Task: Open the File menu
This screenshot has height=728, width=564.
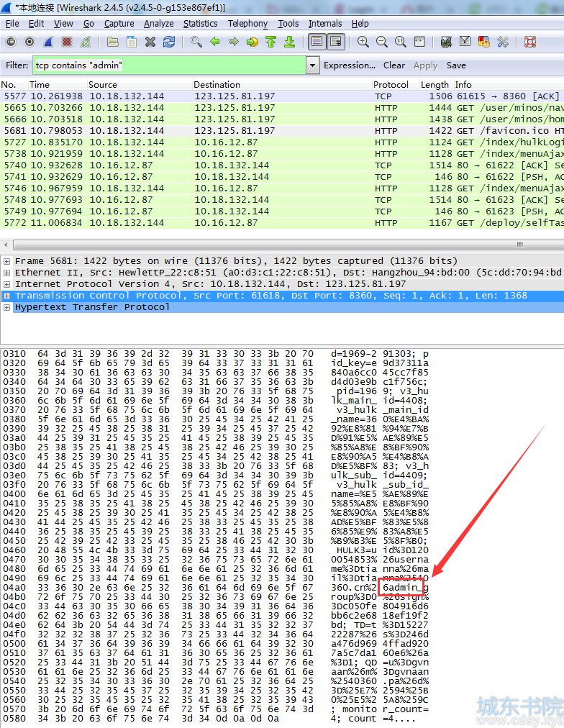Action: (12, 24)
